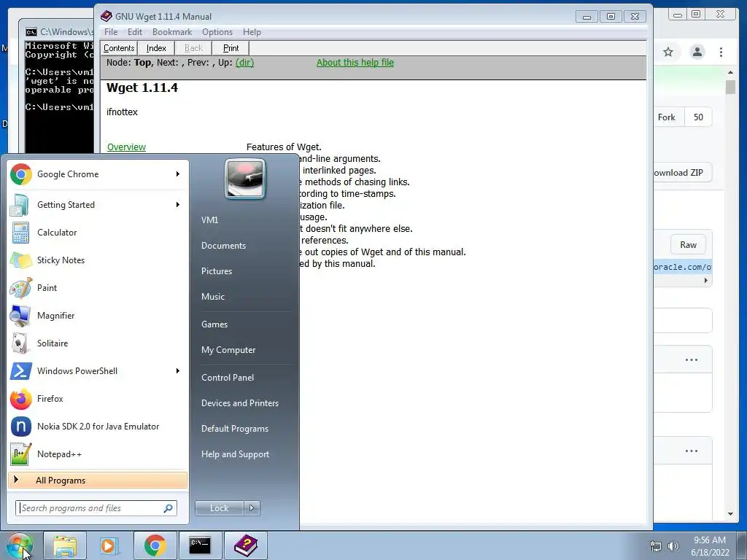This screenshot has height=560, width=747.
Task: Click the Lock button
Action: point(219,508)
